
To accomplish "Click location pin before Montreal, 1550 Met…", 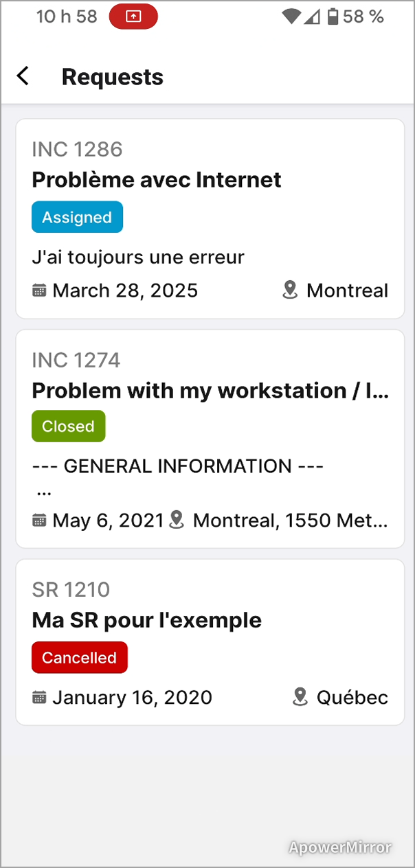I will (x=177, y=520).
